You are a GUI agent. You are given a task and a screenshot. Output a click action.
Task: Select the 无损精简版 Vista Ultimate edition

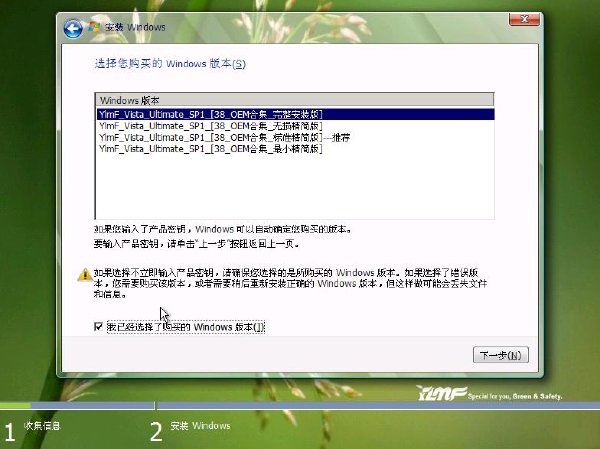click(x=295, y=126)
